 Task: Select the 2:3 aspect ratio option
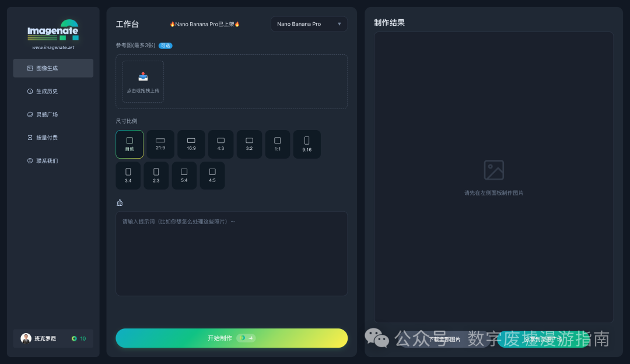(156, 176)
